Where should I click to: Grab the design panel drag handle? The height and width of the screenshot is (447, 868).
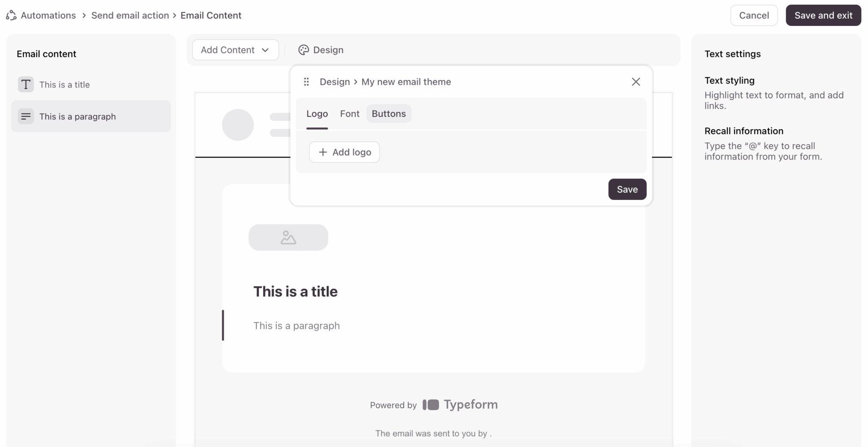[306, 82]
